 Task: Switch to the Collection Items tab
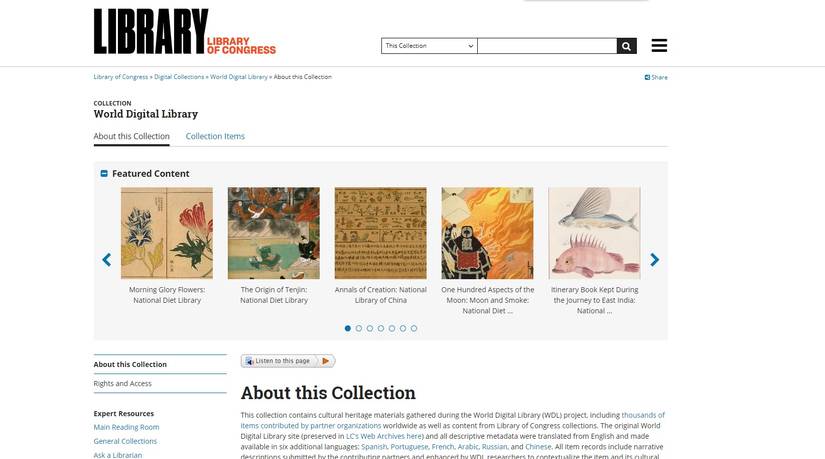click(215, 136)
